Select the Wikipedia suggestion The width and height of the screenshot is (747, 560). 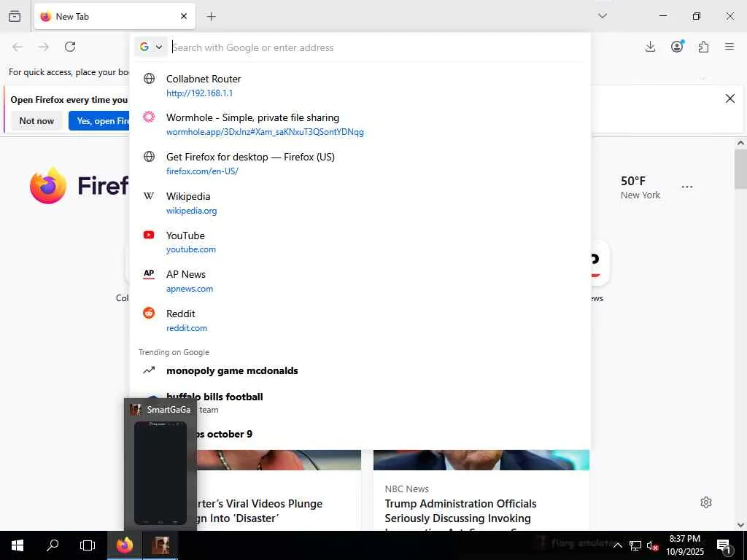coord(360,203)
